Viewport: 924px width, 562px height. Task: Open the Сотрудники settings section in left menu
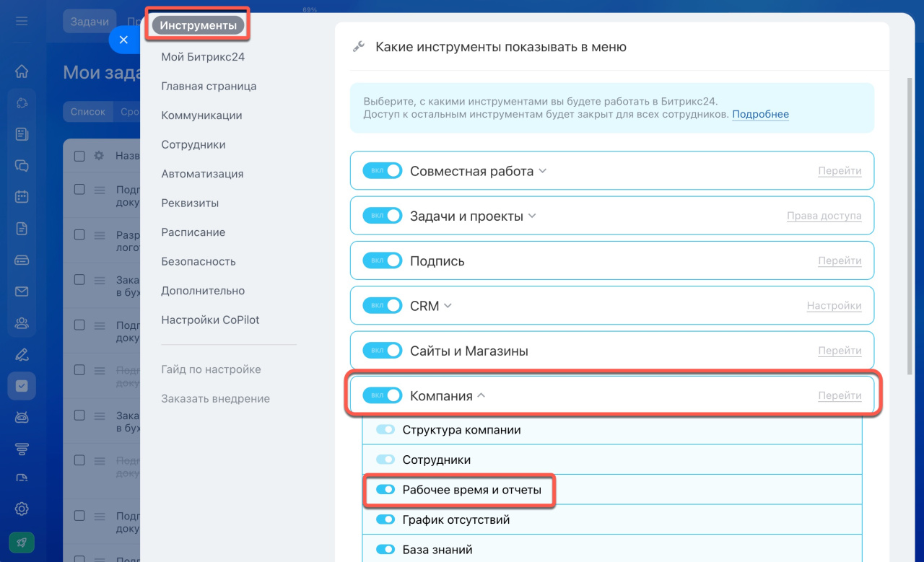193,145
